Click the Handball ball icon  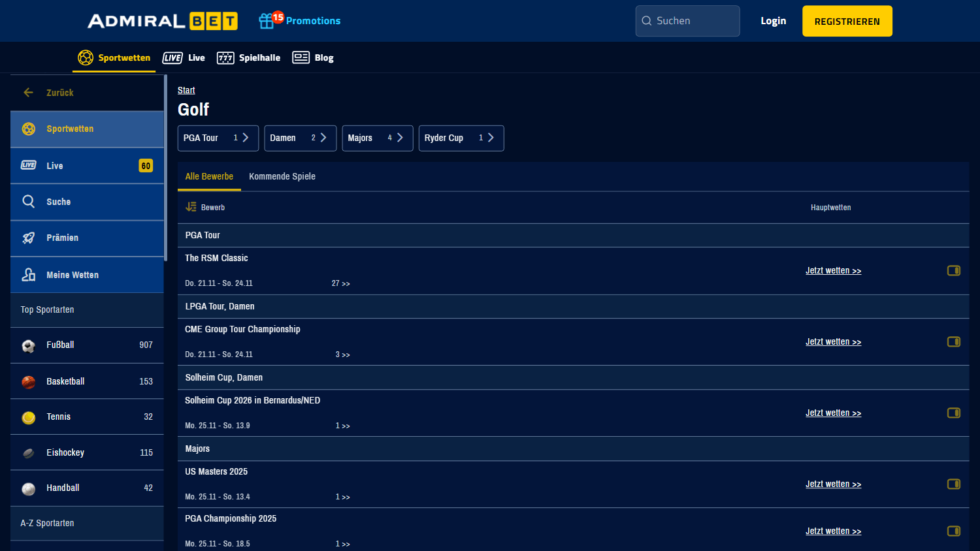click(29, 488)
